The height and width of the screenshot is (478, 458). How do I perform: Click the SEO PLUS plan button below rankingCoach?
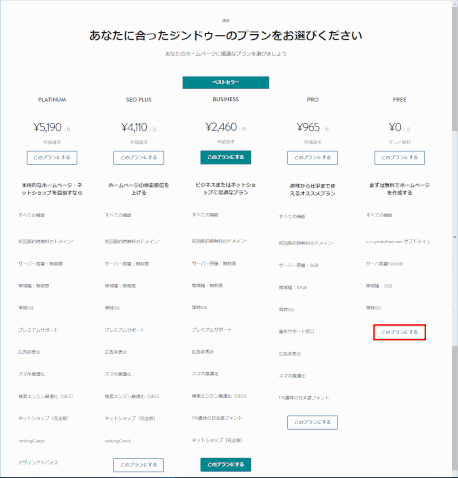[139, 465]
